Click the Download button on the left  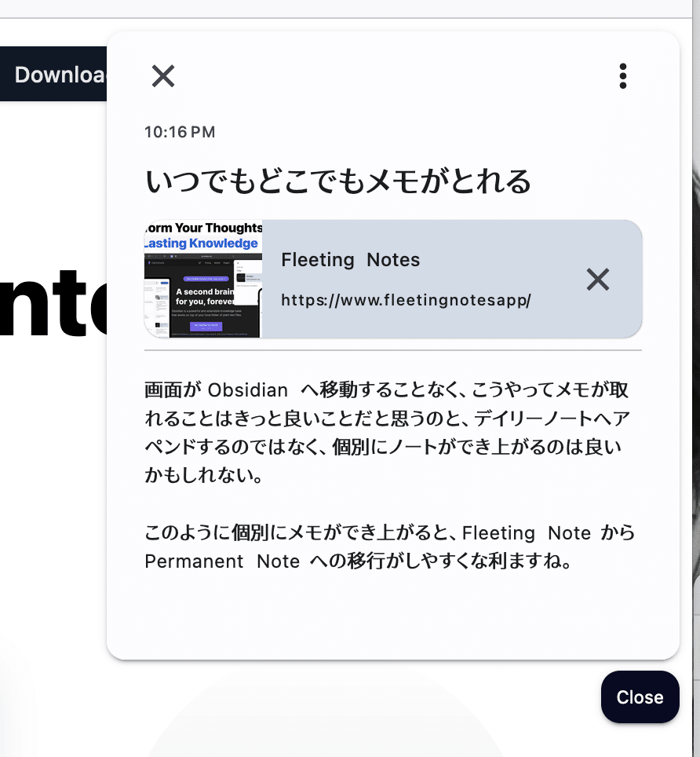click(x=54, y=74)
